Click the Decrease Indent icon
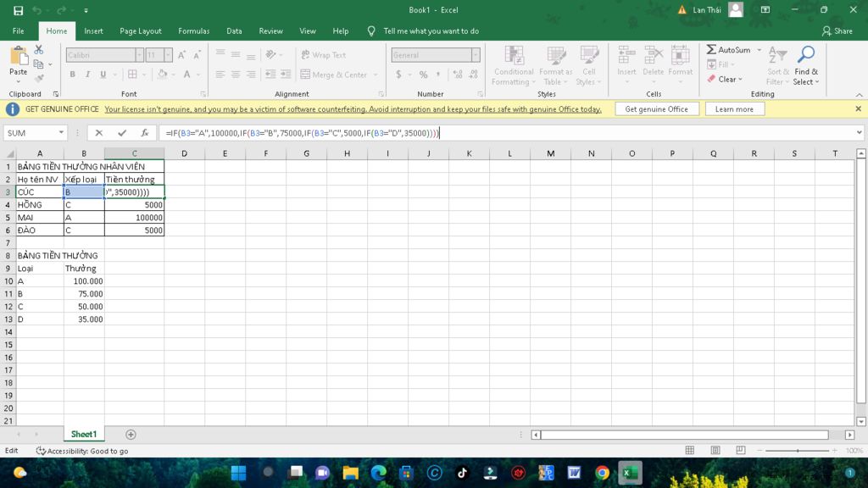The width and height of the screenshot is (868, 488). click(x=270, y=75)
